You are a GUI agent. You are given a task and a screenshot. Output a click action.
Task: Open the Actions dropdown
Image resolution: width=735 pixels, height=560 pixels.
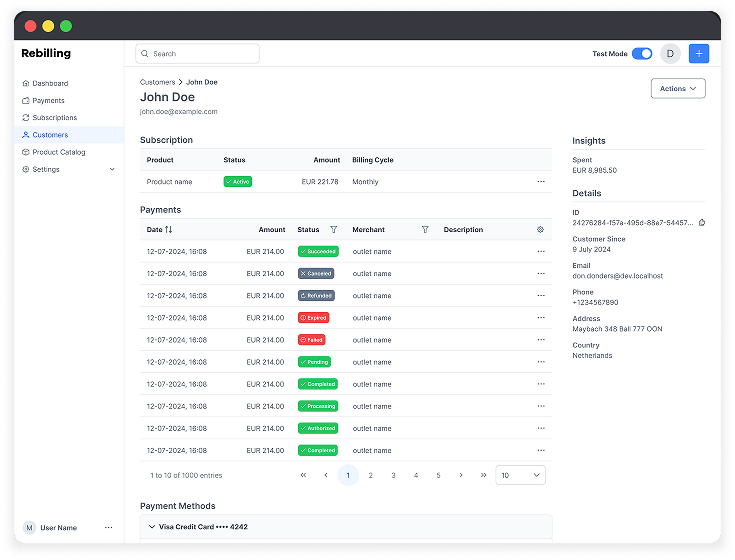[678, 89]
